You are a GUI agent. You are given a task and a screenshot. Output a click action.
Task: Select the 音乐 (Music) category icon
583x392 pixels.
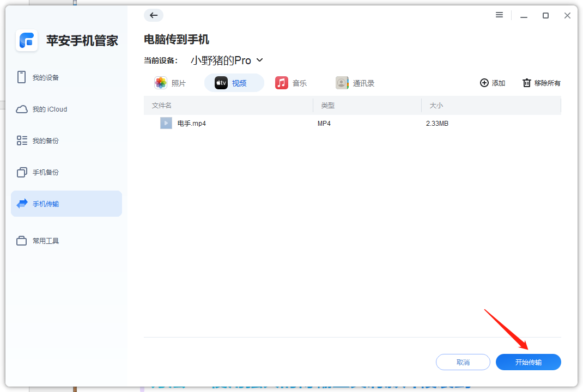[280, 83]
